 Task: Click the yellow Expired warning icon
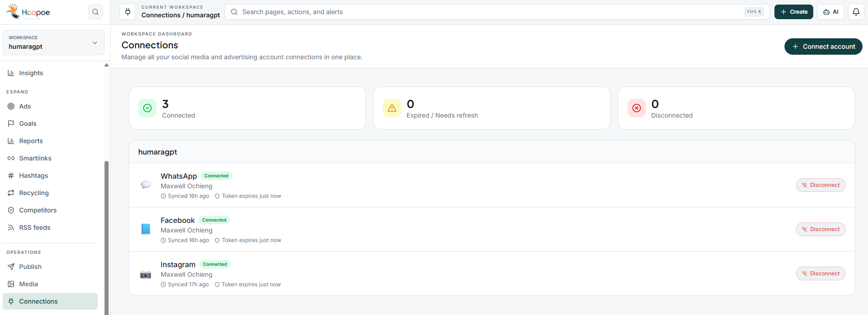tap(392, 108)
